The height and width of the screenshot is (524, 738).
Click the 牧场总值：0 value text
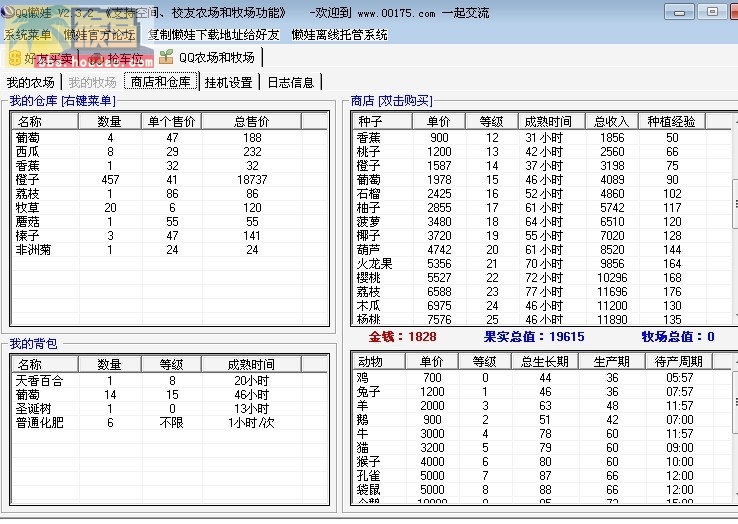(x=678, y=337)
